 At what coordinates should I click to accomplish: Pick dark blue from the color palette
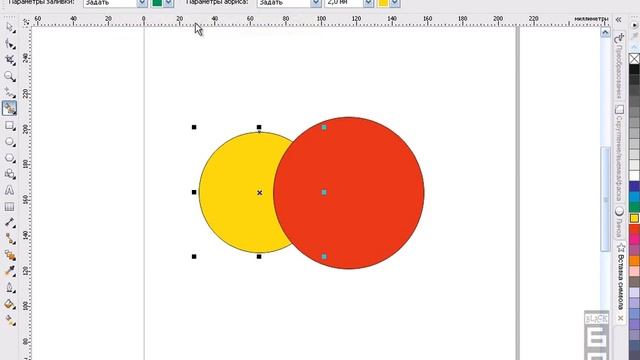click(634, 187)
